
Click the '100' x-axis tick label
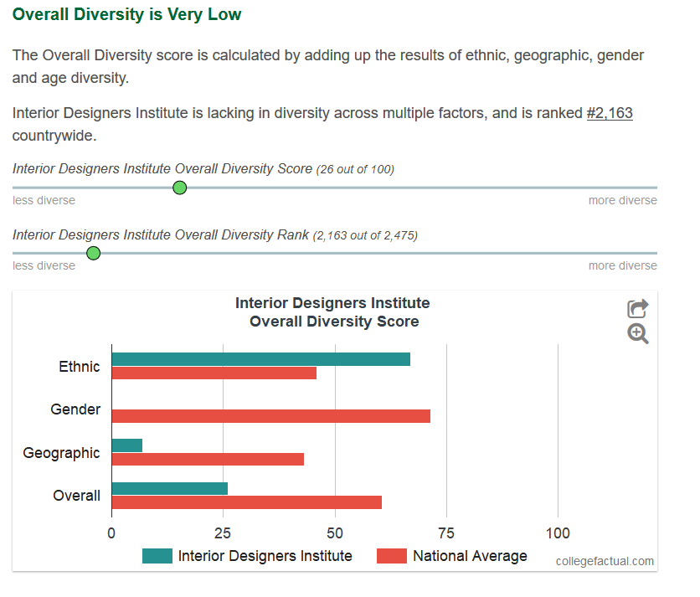[x=558, y=533]
